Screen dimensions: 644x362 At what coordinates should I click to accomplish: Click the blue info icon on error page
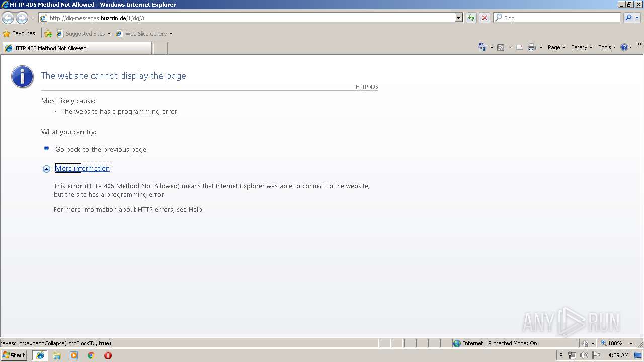(23, 77)
